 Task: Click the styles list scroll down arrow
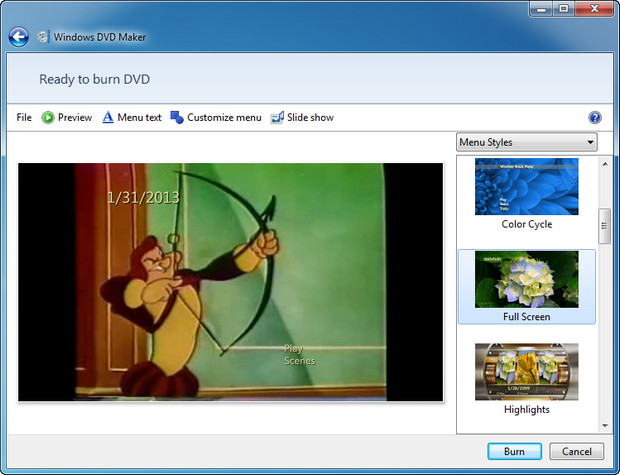605,426
